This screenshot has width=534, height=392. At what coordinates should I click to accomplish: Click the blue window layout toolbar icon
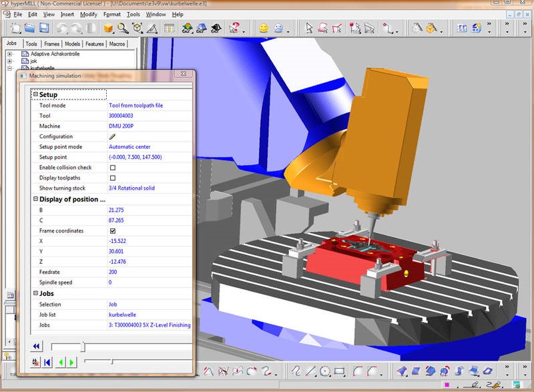tap(462, 28)
